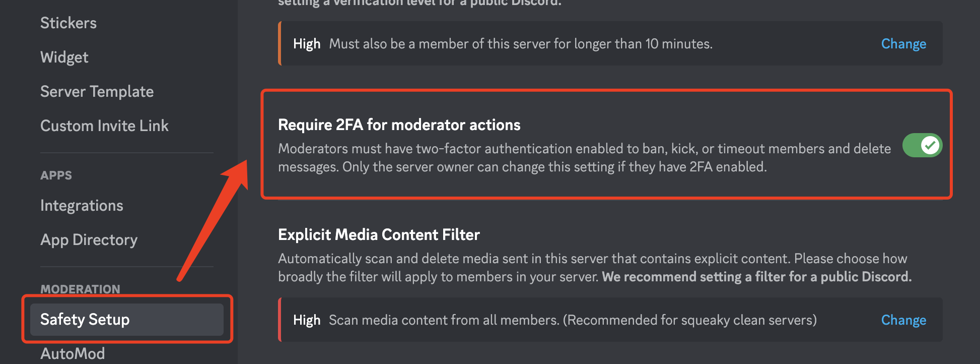Click the MODERATION section header
Screen dimensions: 980x364
pos(80,289)
